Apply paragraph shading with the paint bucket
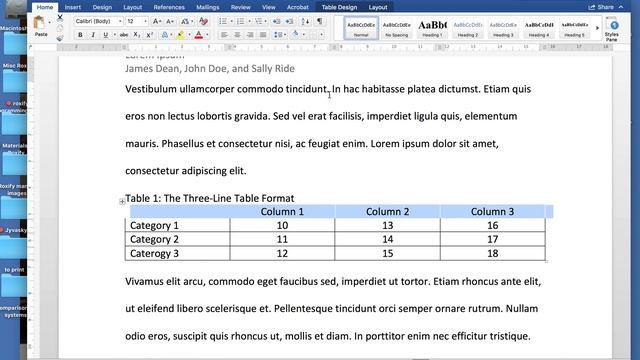Screen dimensions: 640x360 pyautogui.click(x=296, y=35)
